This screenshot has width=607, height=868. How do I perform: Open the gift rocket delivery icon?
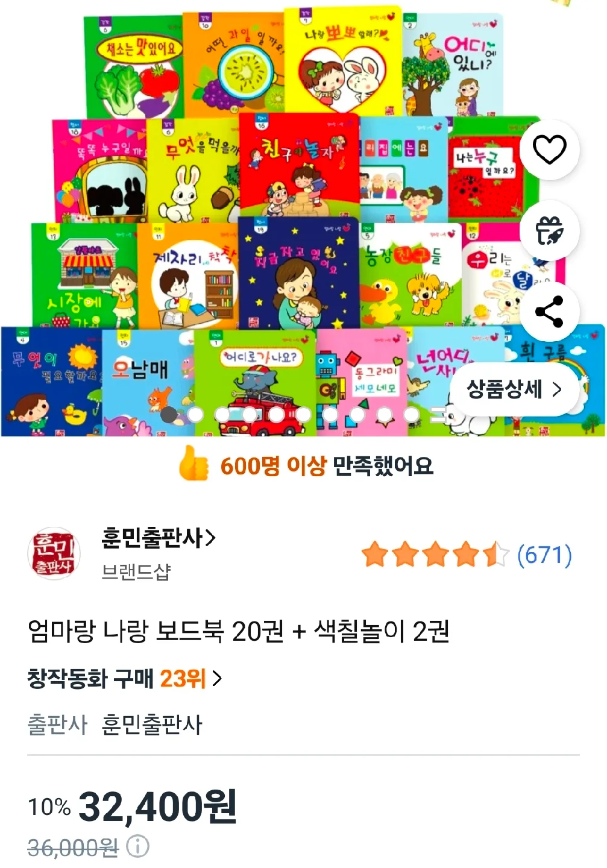tap(549, 230)
